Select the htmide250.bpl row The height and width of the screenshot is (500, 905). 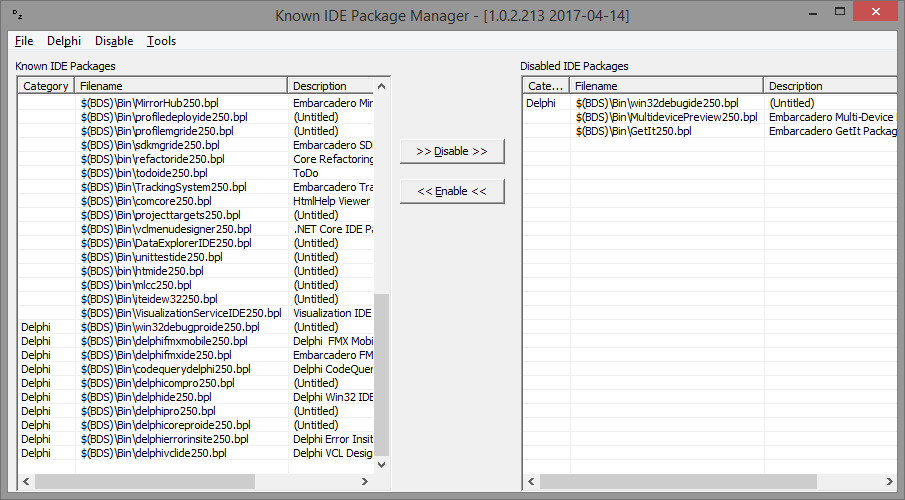pos(196,271)
